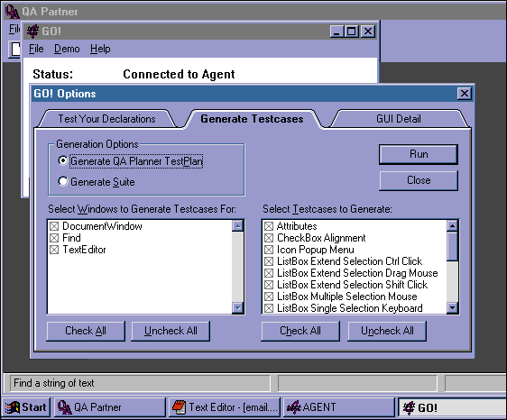Select the Generate Suite radio button
This screenshot has height=420, width=507.
coord(63,181)
